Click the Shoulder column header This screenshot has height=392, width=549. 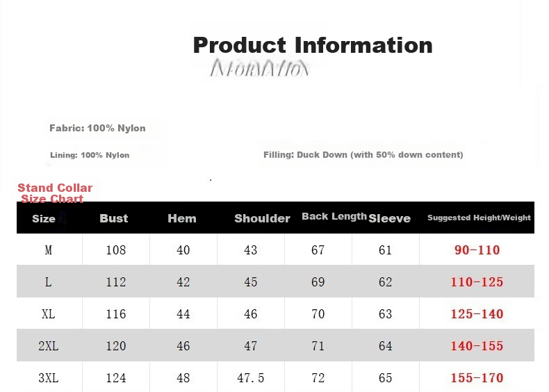(x=262, y=219)
